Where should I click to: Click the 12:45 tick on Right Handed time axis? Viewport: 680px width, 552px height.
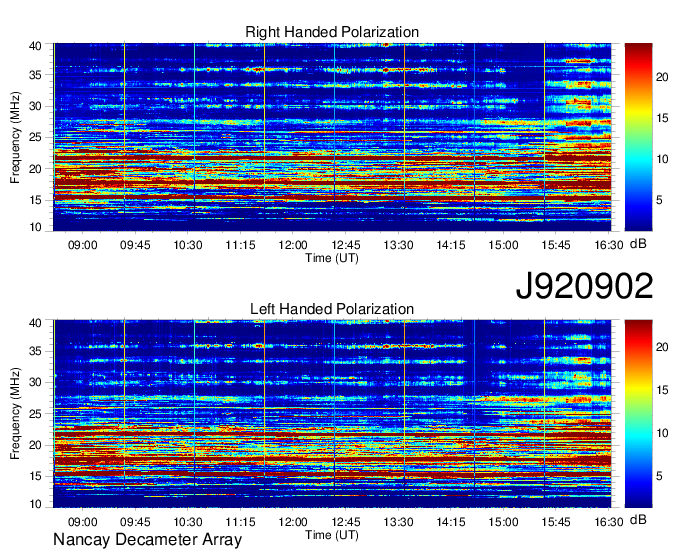[x=346, y=245]
